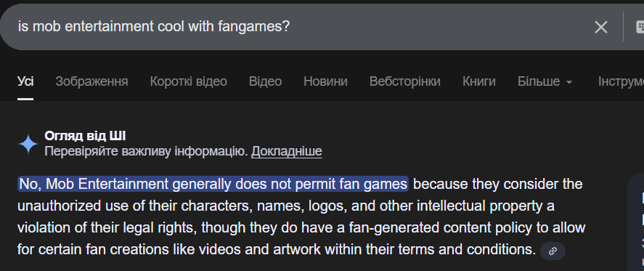Screen dimensions: 644x271
Task: Expand the Більше dropdown menu
Action: tap(545, 81)
